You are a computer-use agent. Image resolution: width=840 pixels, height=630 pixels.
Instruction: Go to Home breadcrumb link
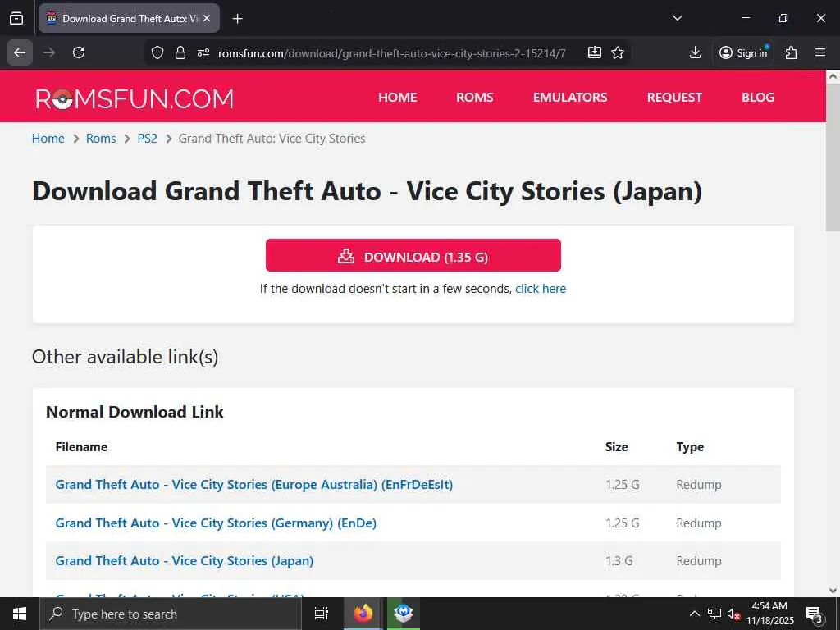[48, 138]
